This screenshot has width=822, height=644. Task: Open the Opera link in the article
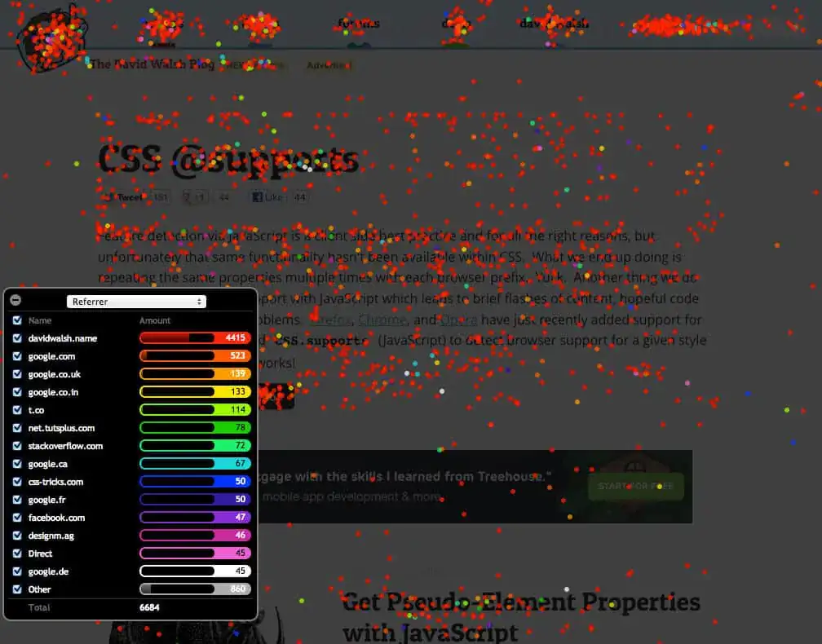[x=458, y=320]
